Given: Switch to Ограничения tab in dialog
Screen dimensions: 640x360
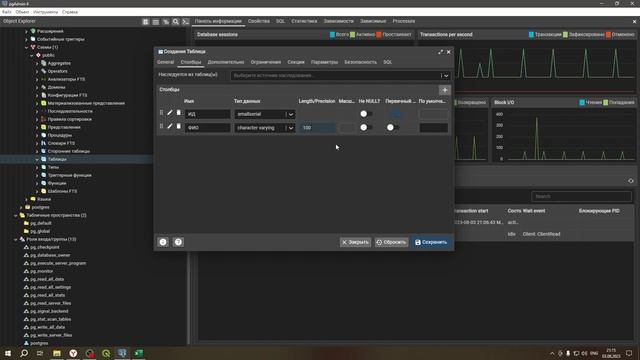Looking at the screenshot, I should (x=266, y=62).
